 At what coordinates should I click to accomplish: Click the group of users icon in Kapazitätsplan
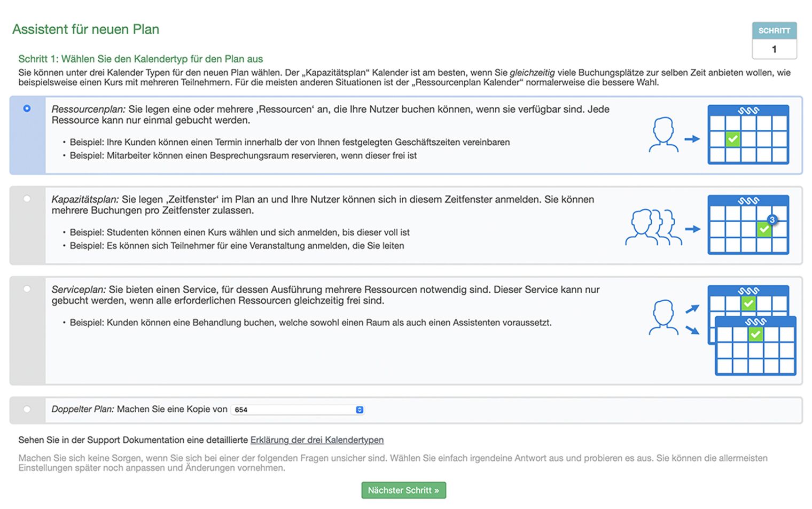tap(653, 227)
